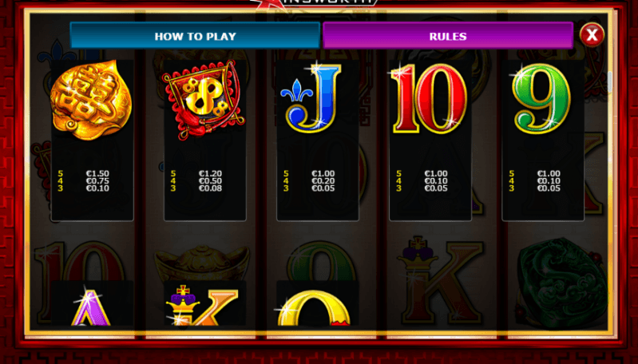The height and width of the screenshot is (364, 638).
Task: Click the €1.20 payout under lucky charm
Action: pyautogui.click(x=210, y=174)
